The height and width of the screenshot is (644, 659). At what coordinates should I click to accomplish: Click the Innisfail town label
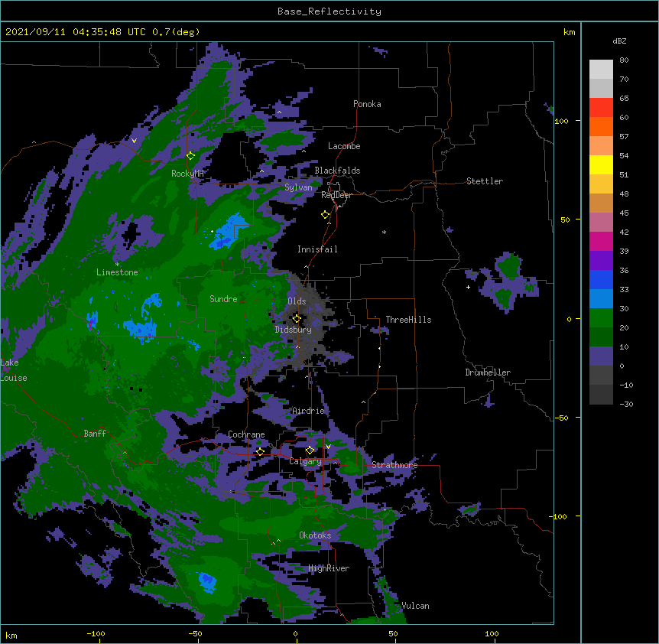[x=317, y=249]
